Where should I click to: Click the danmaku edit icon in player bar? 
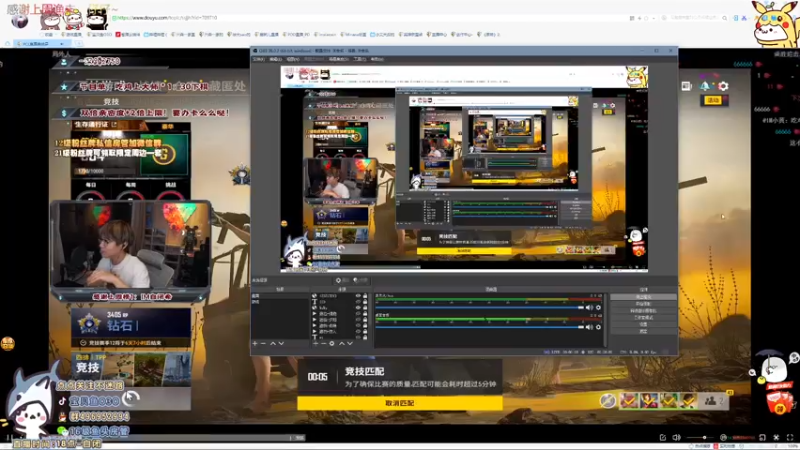point(663,438)
